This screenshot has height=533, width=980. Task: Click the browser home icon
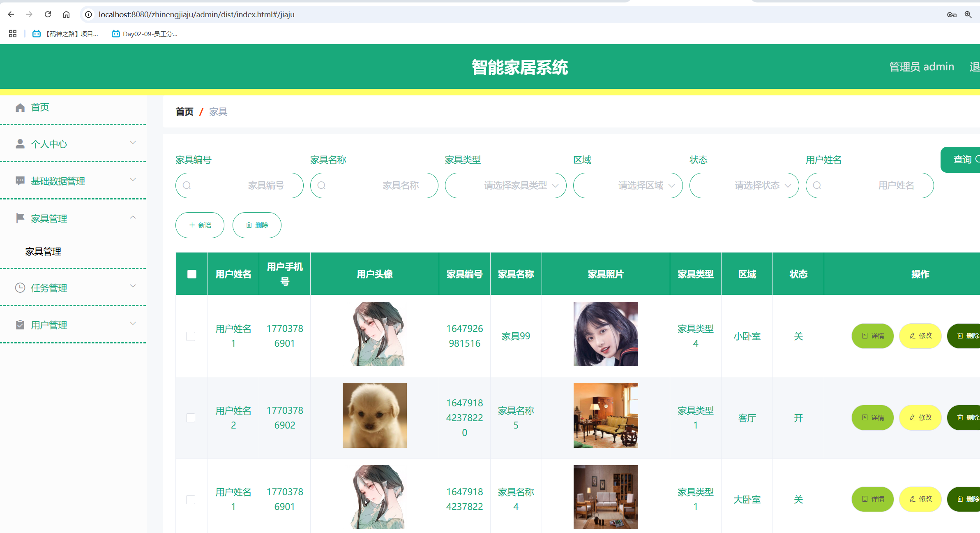(x=66, y=14)
